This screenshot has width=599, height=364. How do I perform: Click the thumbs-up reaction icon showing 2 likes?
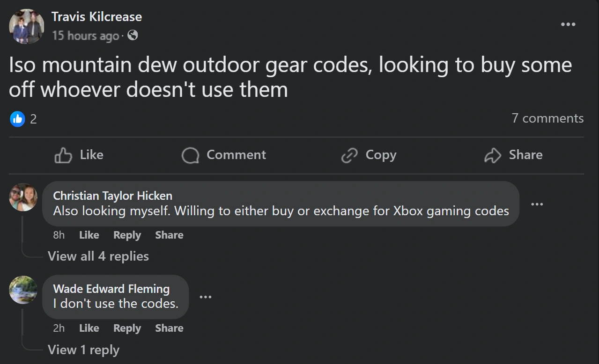17,119
